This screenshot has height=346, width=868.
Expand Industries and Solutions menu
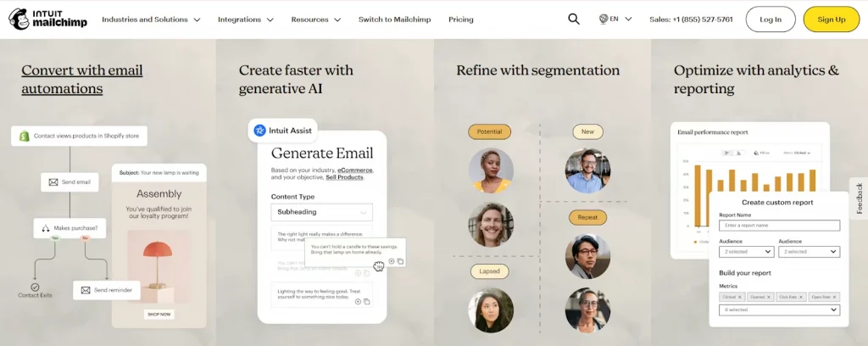click(151, 20)
